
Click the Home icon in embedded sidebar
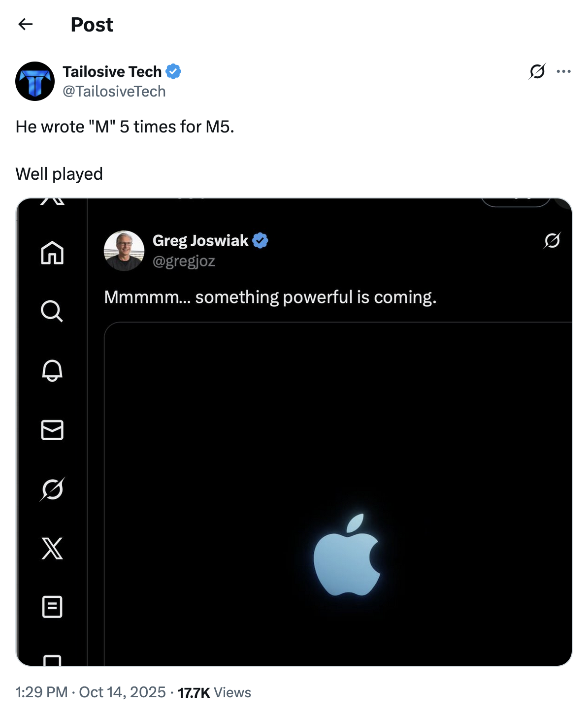[x=52, y=253]
